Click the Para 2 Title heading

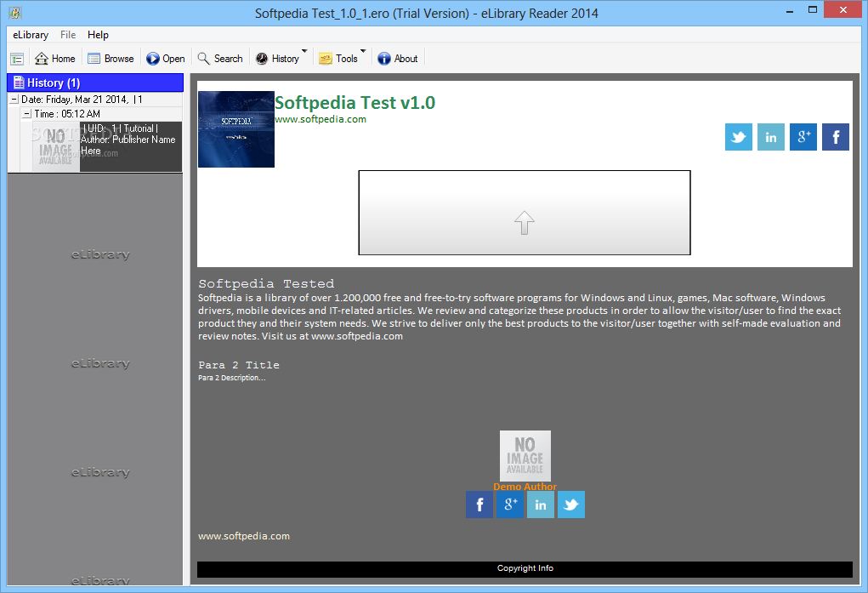(239, 365)
